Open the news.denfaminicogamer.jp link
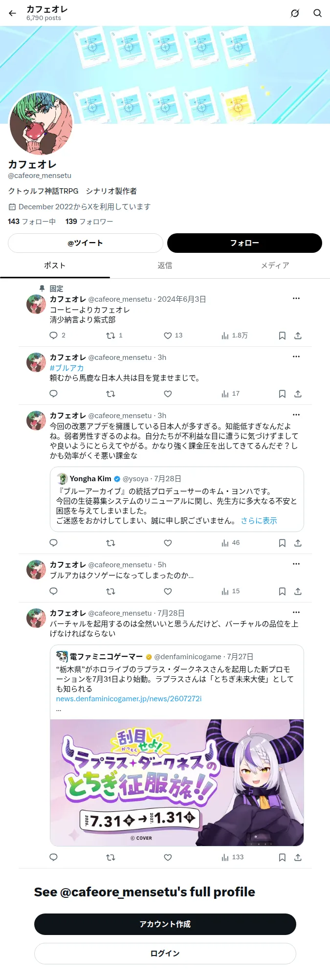 coord(129,699)
